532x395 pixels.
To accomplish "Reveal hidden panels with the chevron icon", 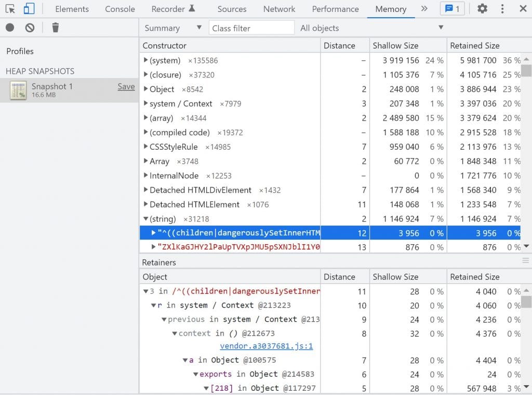I will 424,8.
